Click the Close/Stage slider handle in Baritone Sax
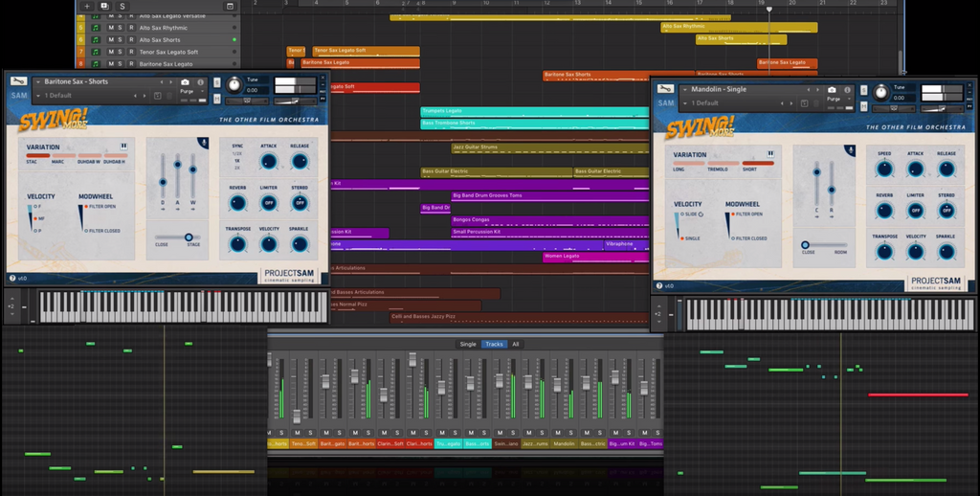This screenshot has width=980, height=496. point(189,237)
